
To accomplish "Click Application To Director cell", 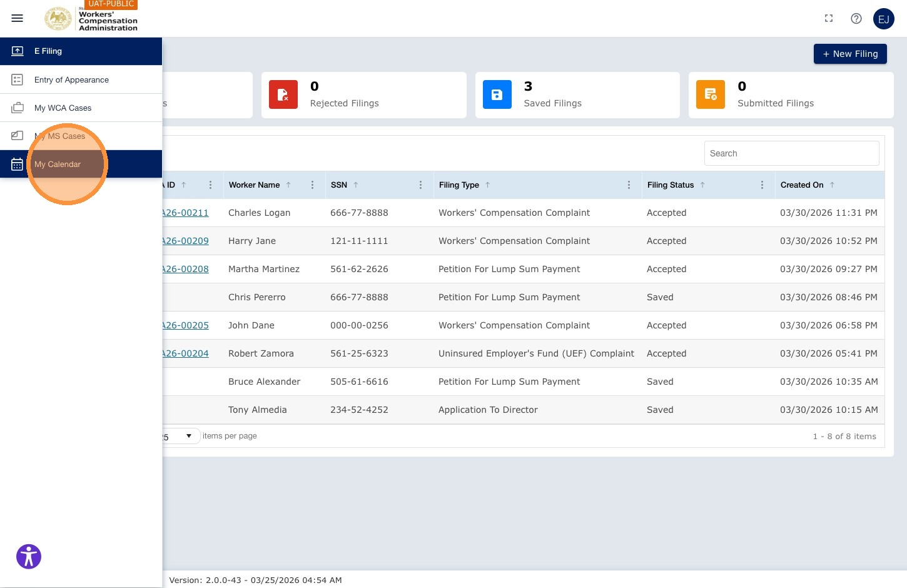I will [488, 410].
